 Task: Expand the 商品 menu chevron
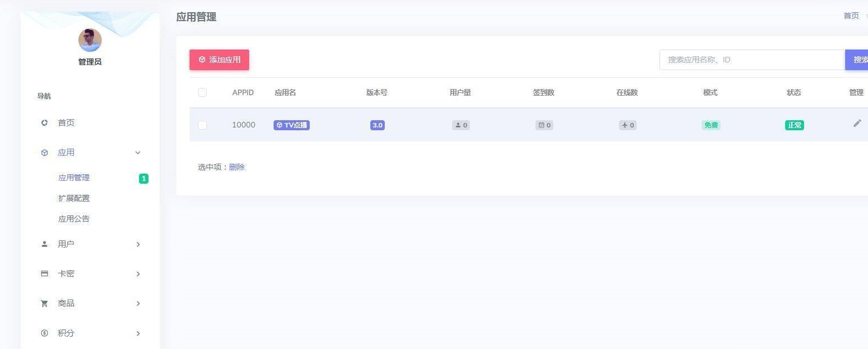point(138,303)
